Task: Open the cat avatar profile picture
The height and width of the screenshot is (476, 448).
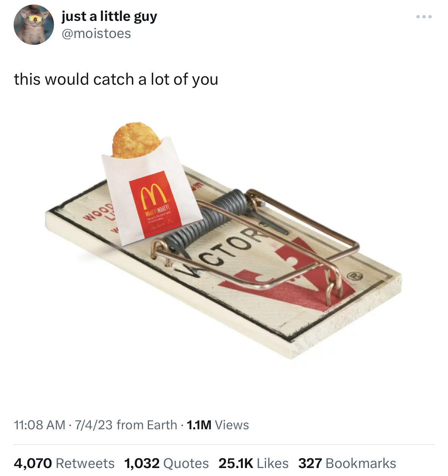Action: click(x=34, y=25)
